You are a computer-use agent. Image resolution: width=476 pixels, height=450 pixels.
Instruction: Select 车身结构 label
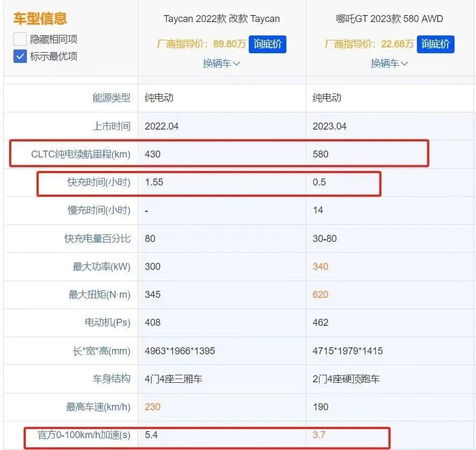click(x=111, y=379)
